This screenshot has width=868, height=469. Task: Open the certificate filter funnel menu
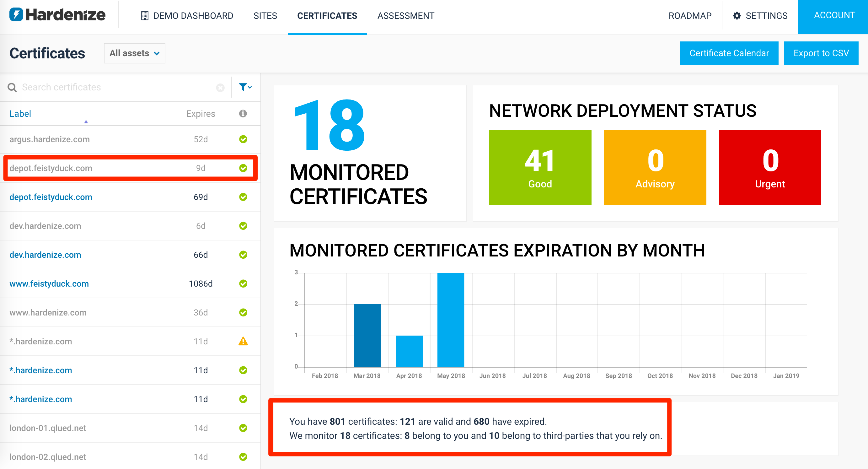pos(245,87)
